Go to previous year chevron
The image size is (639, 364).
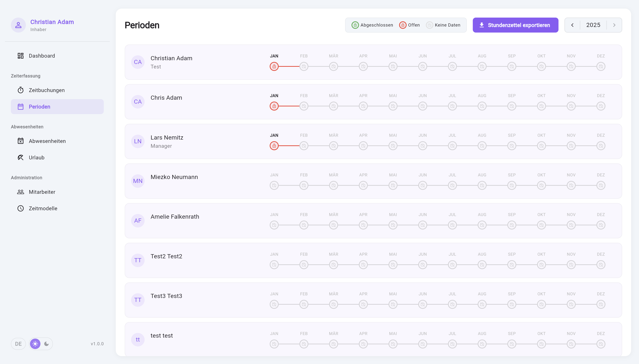(x=572, y=25)
